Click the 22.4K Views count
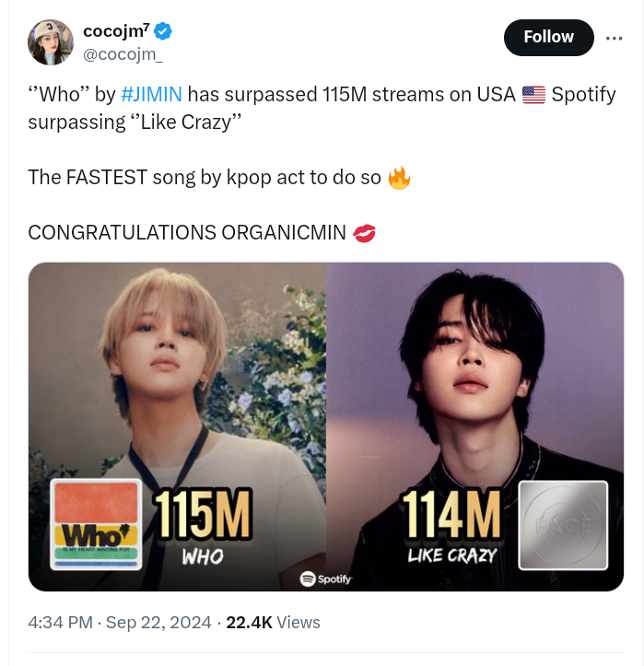The image size is (644, 666). tap(273, 623)
